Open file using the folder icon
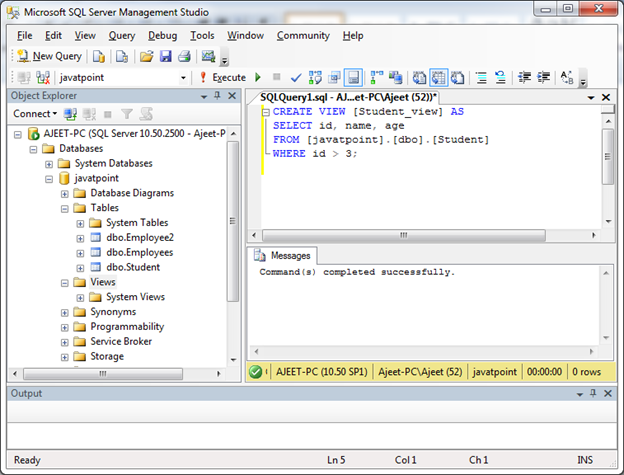Image resolution: width=624 pixels, height=475 pixels. (146, 56)
